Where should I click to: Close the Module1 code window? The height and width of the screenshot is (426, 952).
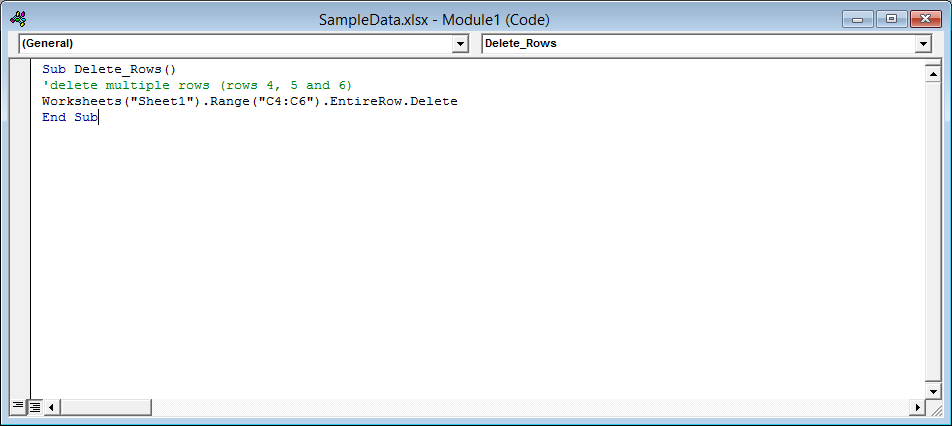click(925, 19)
